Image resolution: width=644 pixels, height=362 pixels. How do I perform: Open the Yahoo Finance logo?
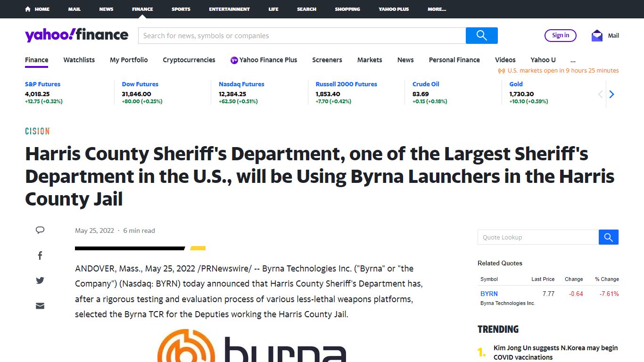[x=76, y=35]
